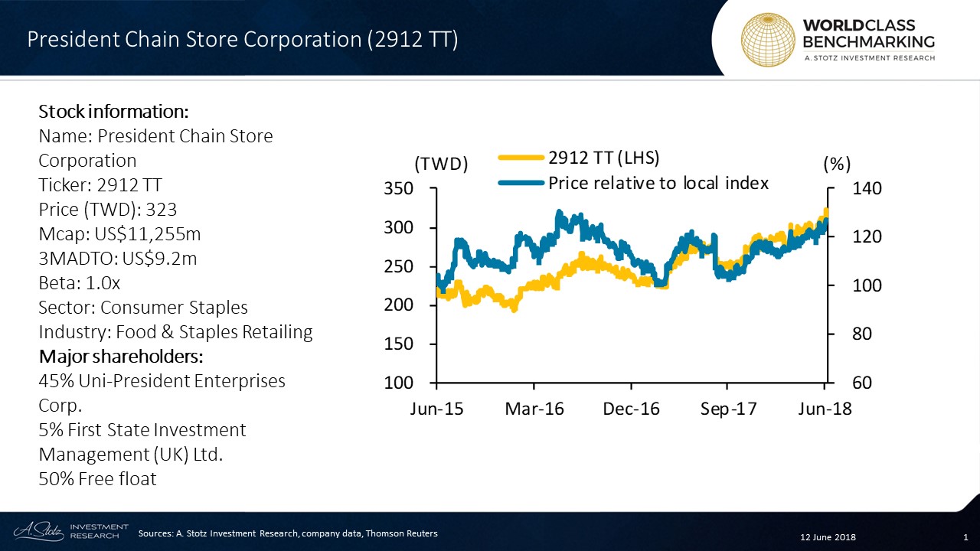Click the 'Stock information:' heading
This screenshot has width=980, height=551.
(x=113, y=112)
